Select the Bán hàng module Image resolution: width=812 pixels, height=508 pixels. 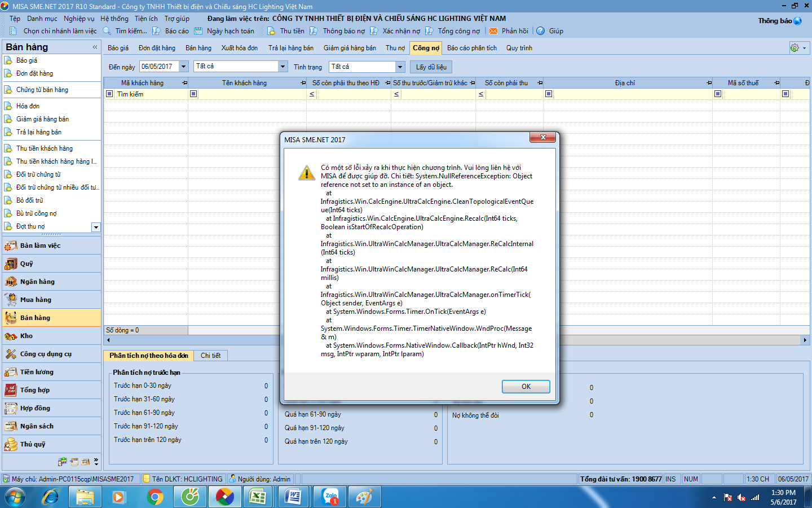click(51, 318)
